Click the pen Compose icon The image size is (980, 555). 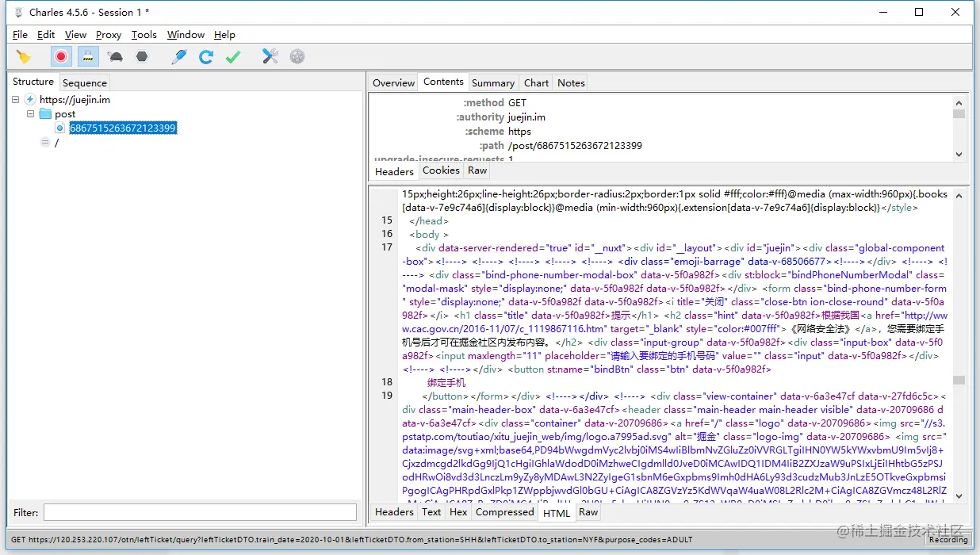click(179, 56)
